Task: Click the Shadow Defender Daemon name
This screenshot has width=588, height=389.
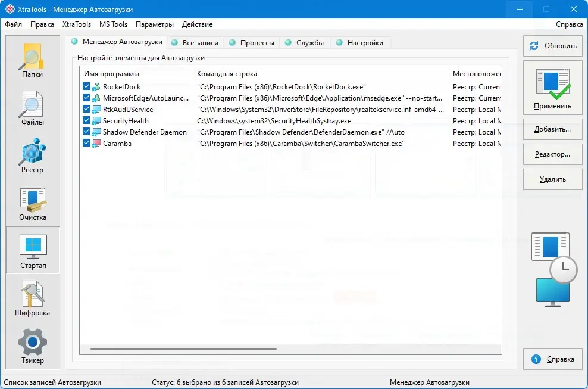Action: tap(145, 132)
